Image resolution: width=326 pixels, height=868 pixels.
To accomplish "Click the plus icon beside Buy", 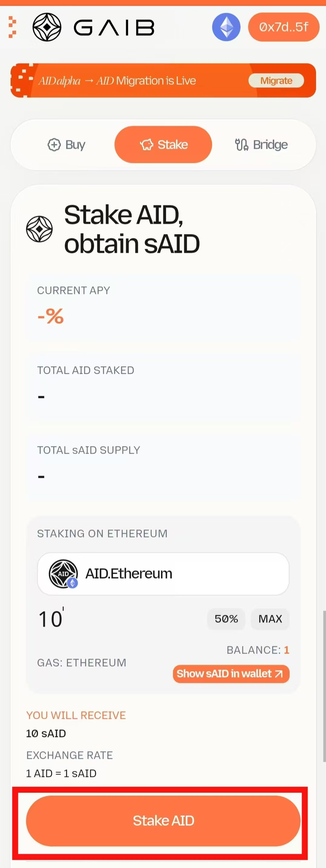I will click(x=54, y=145).
